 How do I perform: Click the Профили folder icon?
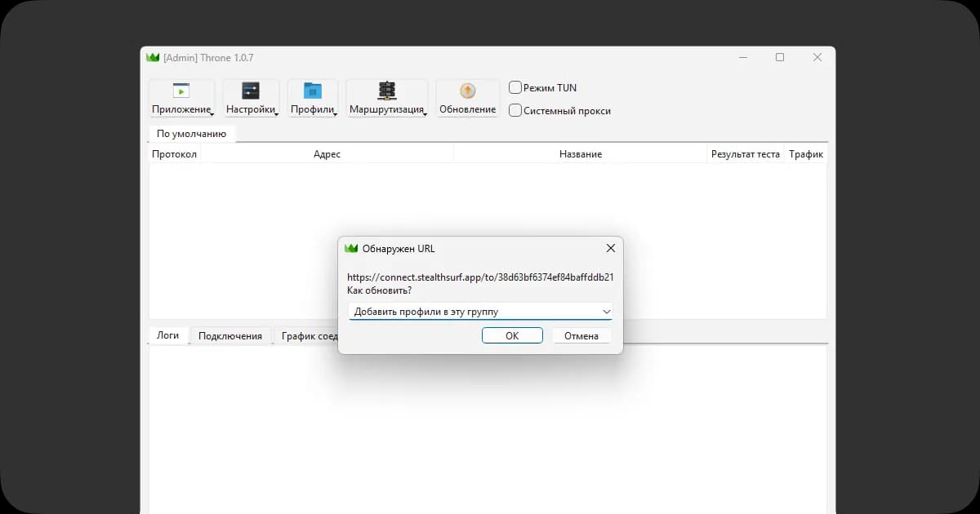[313, 91]
